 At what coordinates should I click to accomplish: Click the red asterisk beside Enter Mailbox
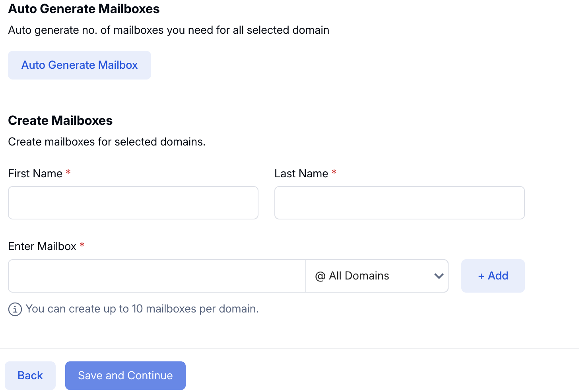[x=82, y=245]
